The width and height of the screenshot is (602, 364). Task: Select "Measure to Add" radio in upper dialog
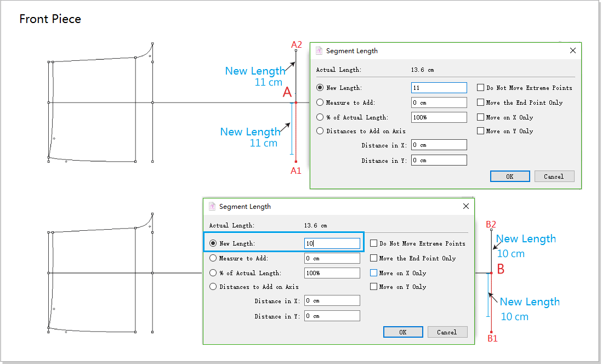(320, 103)
